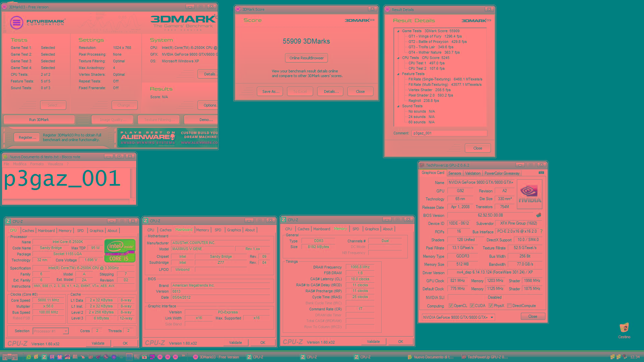The image size is (644, 362).
Task: Click the Close button in Result Details
Action: coord(478,148)
